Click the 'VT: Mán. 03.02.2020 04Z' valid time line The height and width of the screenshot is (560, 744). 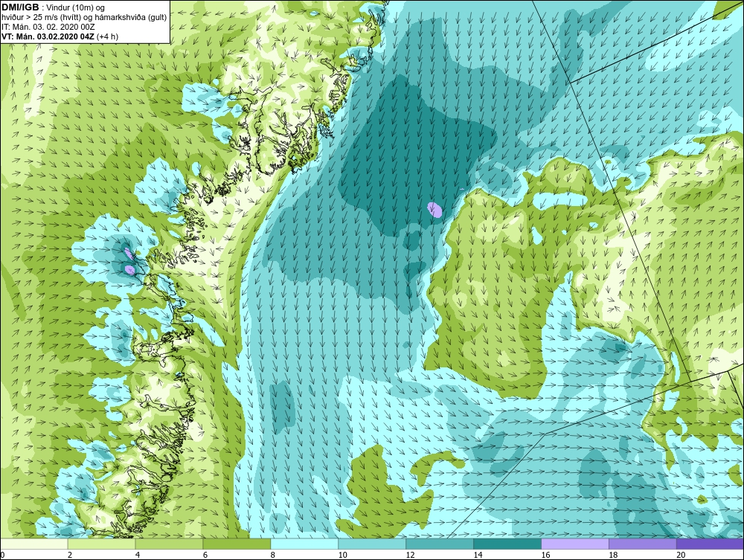click(60, 36)
